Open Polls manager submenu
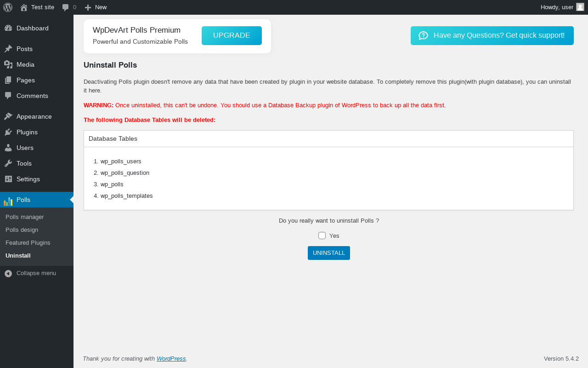Image resolution: width=588 pixels, height=368 pixels. [25, 217]
